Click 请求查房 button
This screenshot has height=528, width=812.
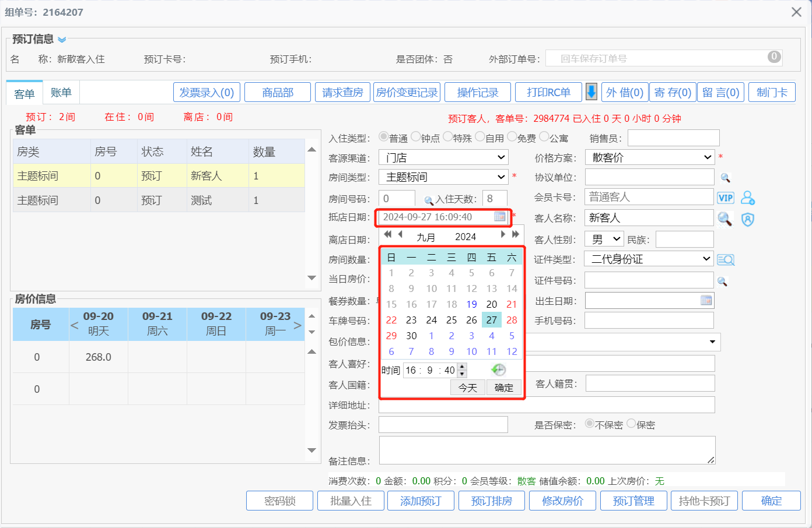point(343,92)
